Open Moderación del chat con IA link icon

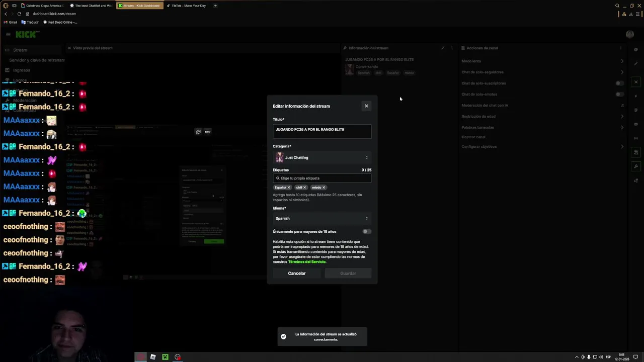click(x=622, y=106)
